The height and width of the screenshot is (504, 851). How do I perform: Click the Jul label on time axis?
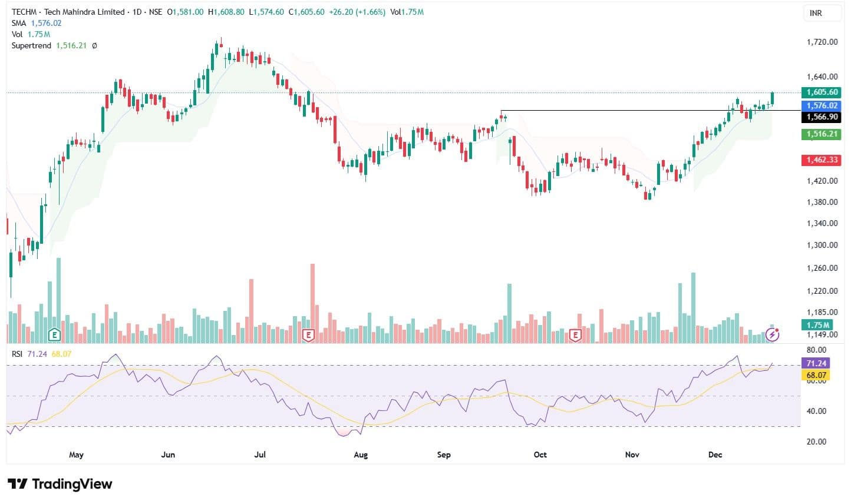click(260, 455)
